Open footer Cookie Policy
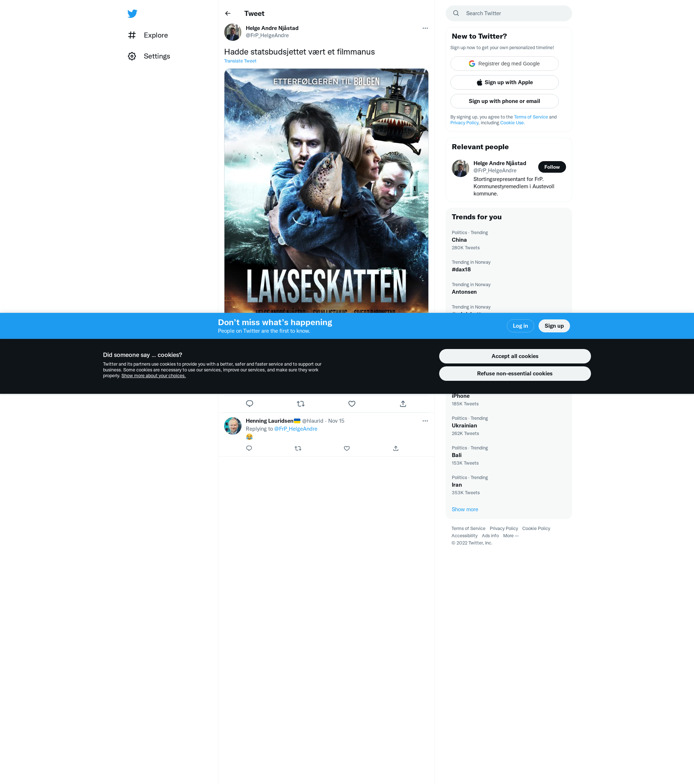 point(536,529)
